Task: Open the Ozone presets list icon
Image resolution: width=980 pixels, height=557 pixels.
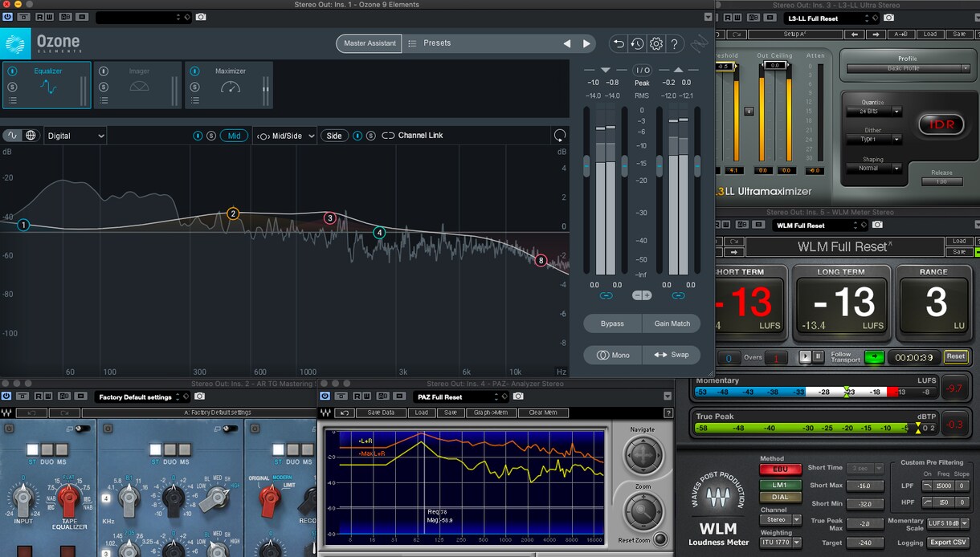Action: 412,43
